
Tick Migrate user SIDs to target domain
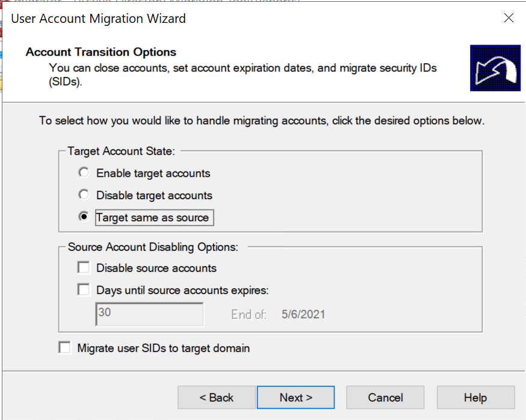(x=65, y=348)
